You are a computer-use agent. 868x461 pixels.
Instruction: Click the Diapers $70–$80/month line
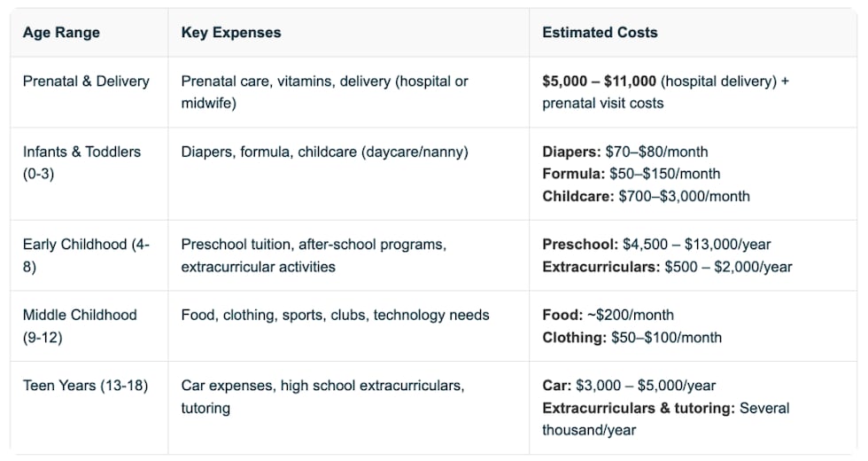pos(624,152)
